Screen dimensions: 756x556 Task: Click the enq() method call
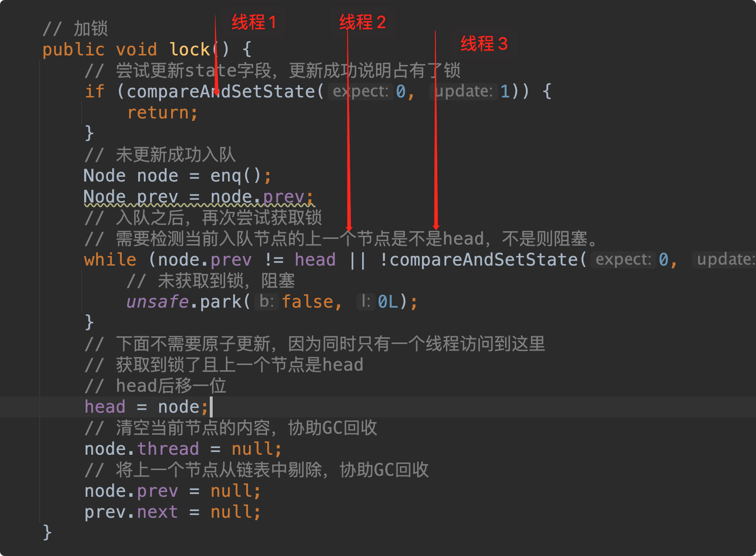tap(236, 176)
